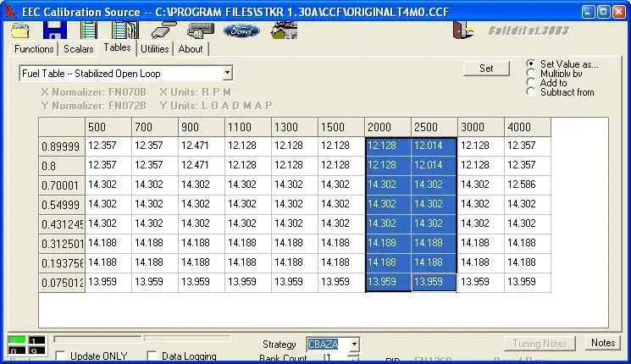
Task: Select cell 12.586 in row 0.70001
Action: click(527, 185)
